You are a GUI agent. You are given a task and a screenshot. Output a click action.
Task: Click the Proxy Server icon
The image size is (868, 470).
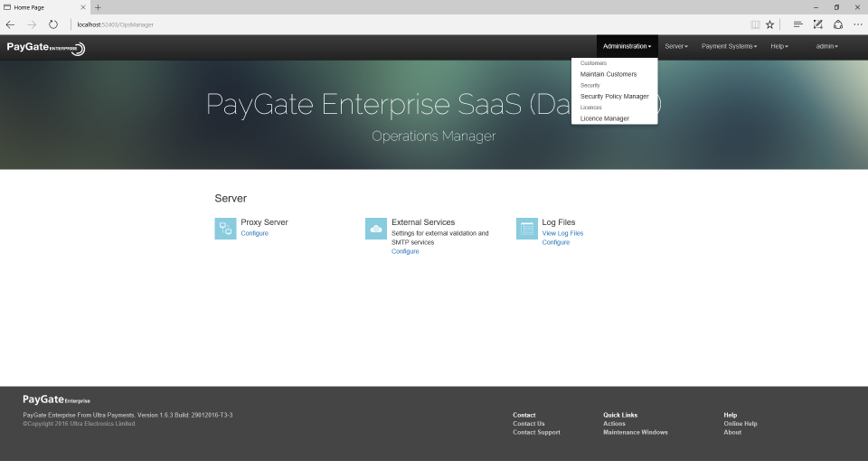(225, 229)
